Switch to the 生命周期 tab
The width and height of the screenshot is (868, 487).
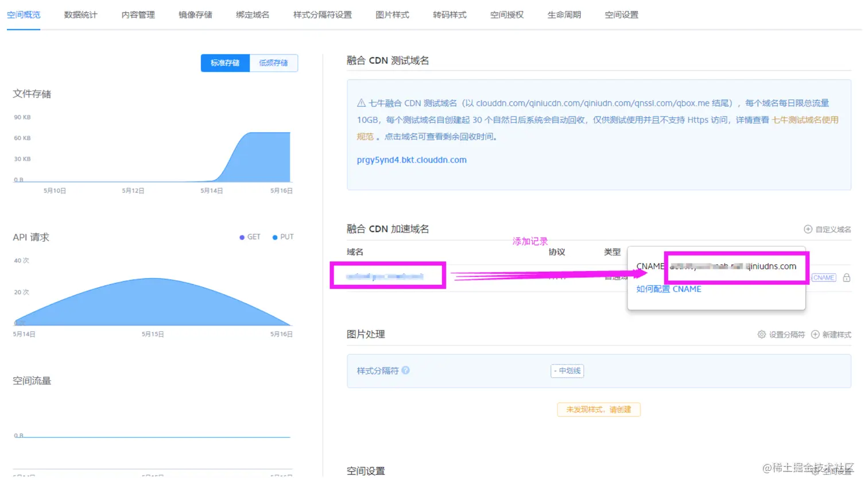click(x=564, y=15)
